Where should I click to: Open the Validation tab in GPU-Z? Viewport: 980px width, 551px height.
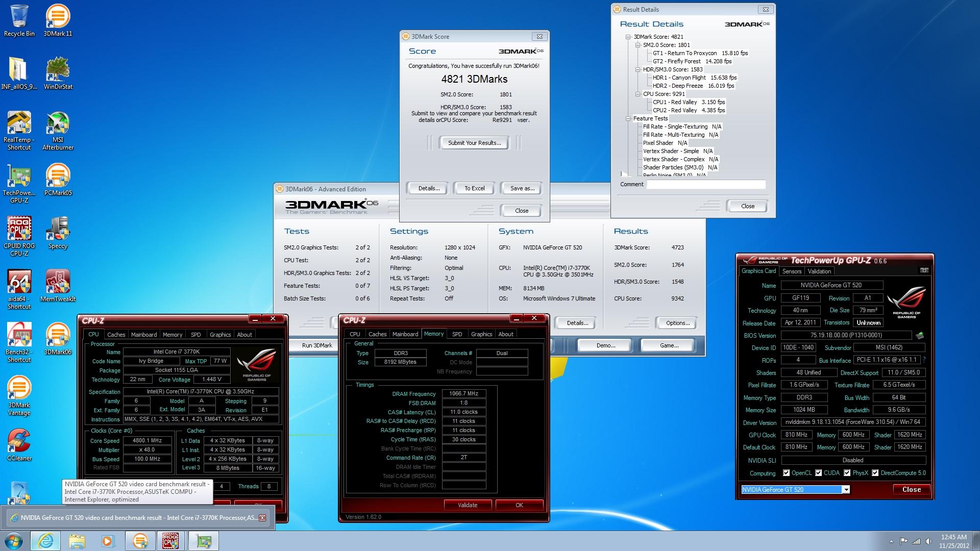[819, 271]
